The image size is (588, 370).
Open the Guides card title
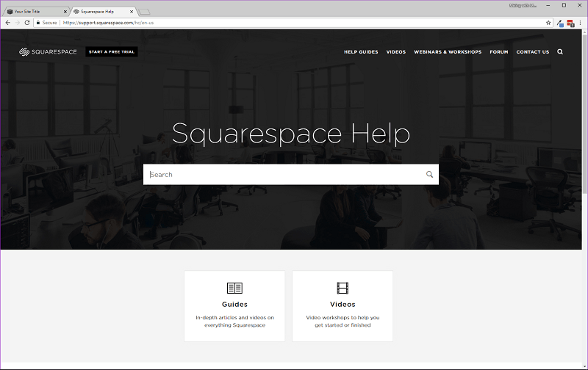pos(234,304)
